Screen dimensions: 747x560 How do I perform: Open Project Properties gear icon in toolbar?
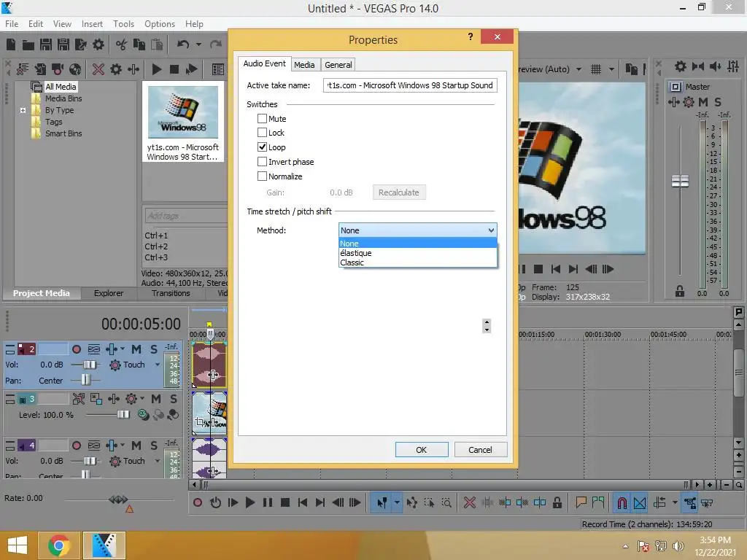(98, 44)
